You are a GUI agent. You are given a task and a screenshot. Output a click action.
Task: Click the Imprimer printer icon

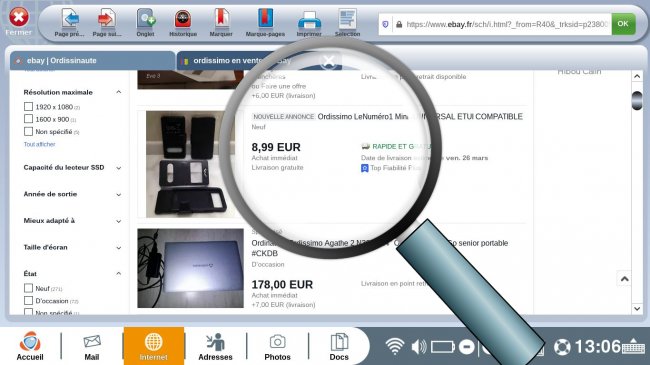click(x=309, y=20)
